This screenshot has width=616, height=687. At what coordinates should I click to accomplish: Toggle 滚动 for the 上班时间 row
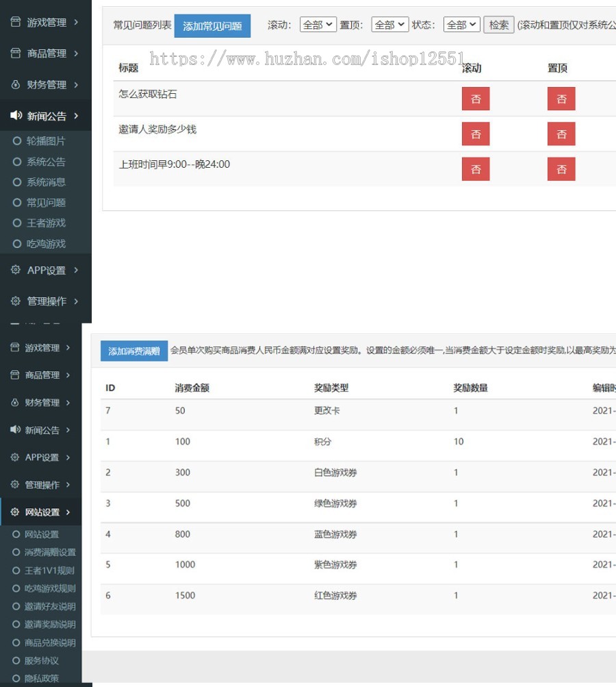[476, 169]
